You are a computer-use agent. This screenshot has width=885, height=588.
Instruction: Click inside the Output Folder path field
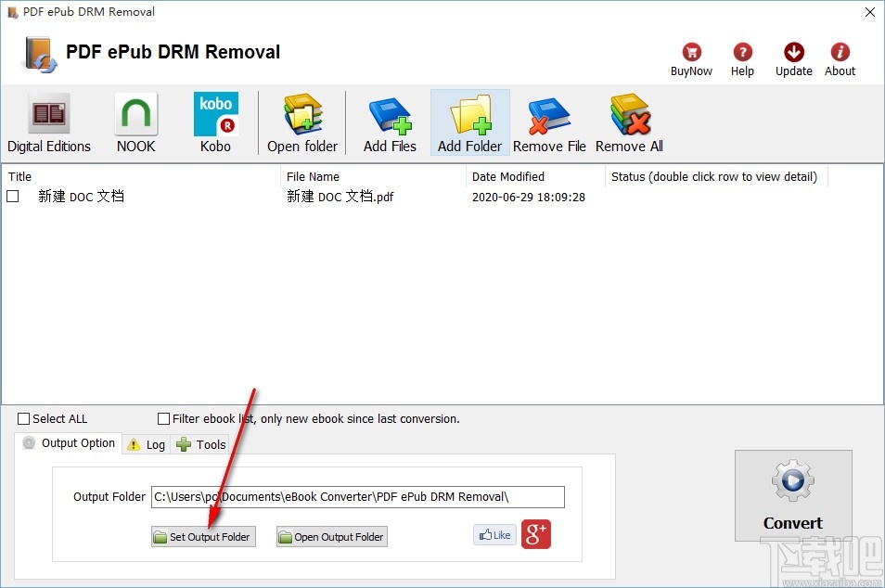click(358, 497)
